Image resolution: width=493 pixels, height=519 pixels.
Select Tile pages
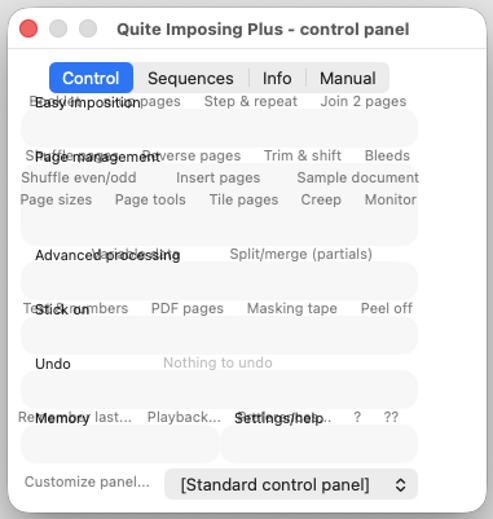(x=244, y=200)
